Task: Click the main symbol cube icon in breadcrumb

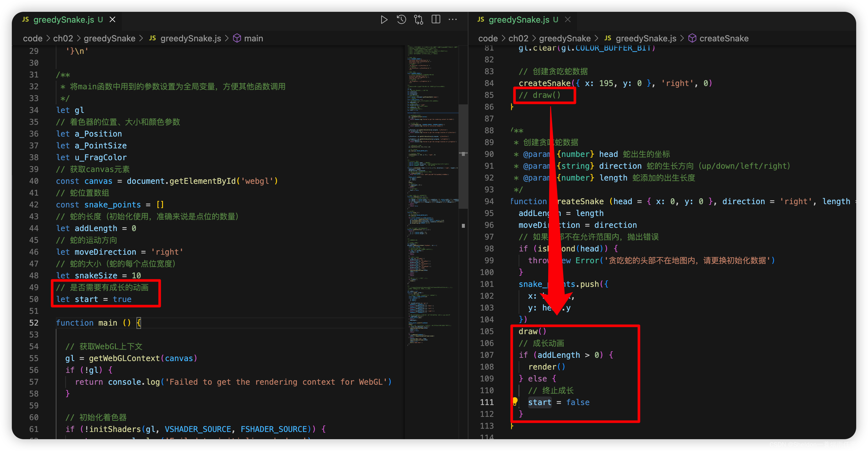Action: point(237,38)
